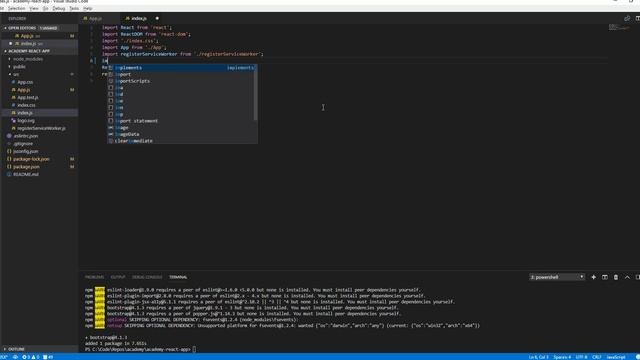The image size is (640, 360).
Task: Switch to the Debug Console tab
Action: pos(147,277)
